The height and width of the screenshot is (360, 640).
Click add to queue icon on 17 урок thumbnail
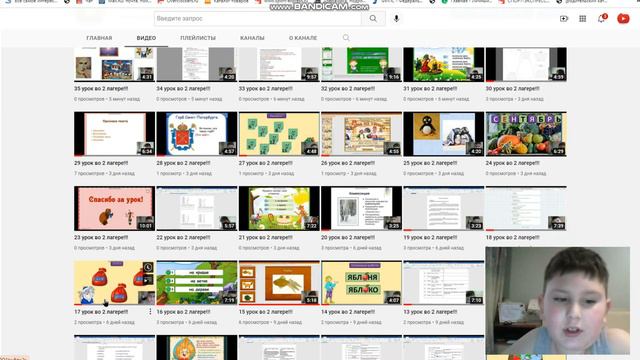[148, 280]
